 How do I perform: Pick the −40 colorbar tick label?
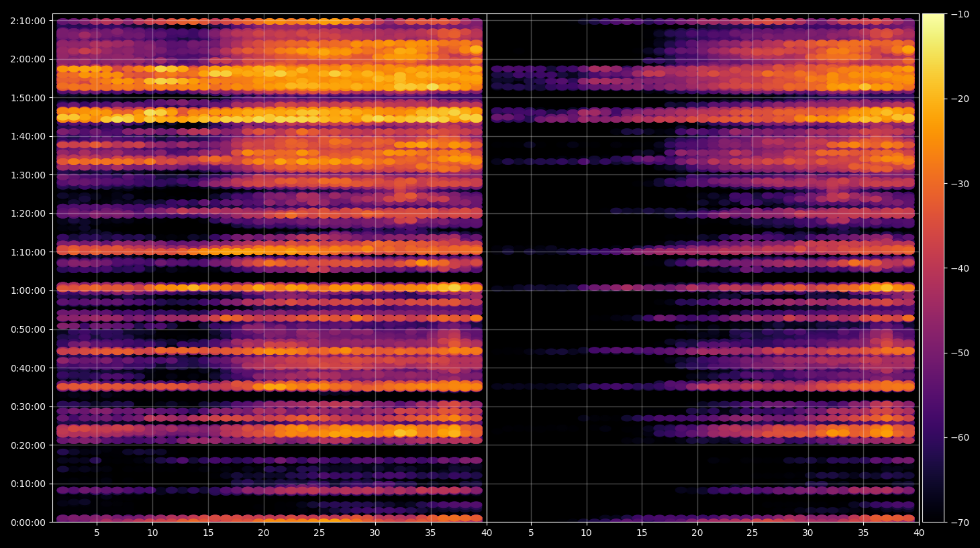(960, 268)
